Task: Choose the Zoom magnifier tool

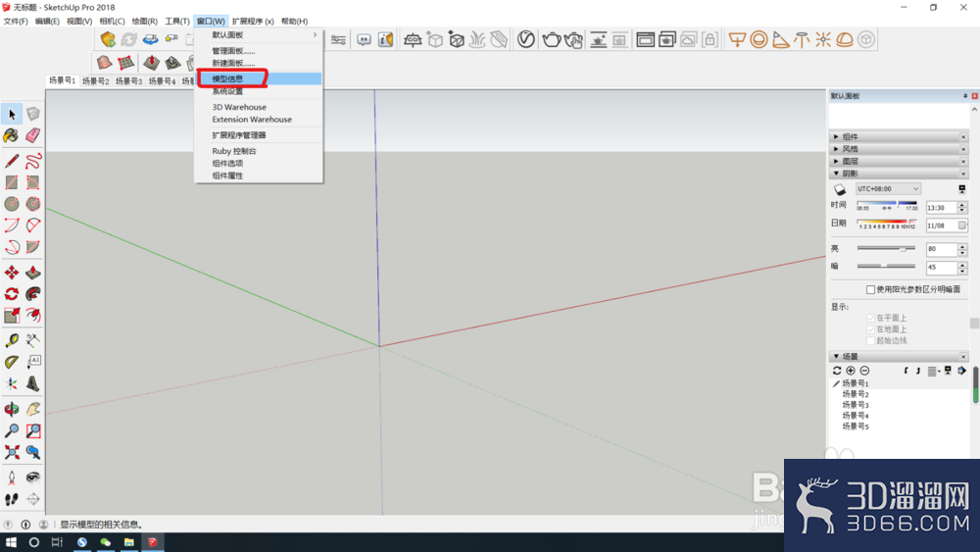Action: tap(11, 430)
